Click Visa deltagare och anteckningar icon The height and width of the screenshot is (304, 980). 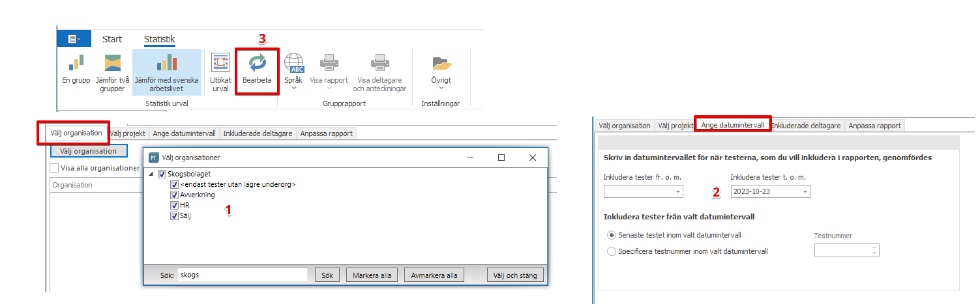(379, 62)
